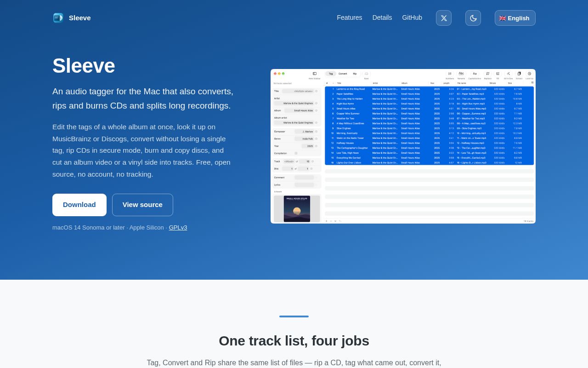Click the Sleeve logo icon
This screenshot has height=368, width=588.
click(58, 18)
